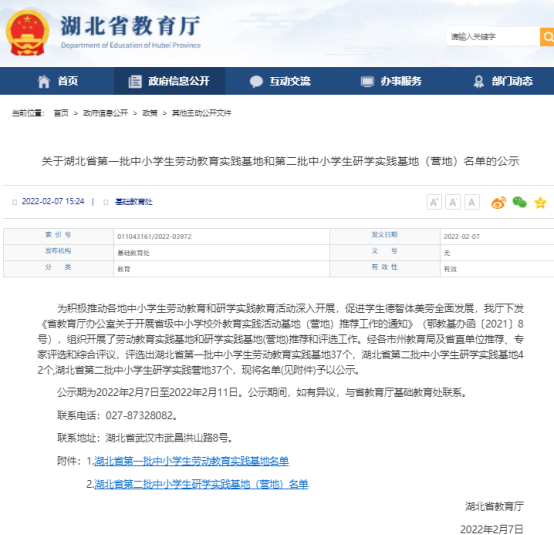Screen dimensions: 554x535
Task: Open 政策 breadcrumb link
Action: pyautogui.click(x=150, y=113)
